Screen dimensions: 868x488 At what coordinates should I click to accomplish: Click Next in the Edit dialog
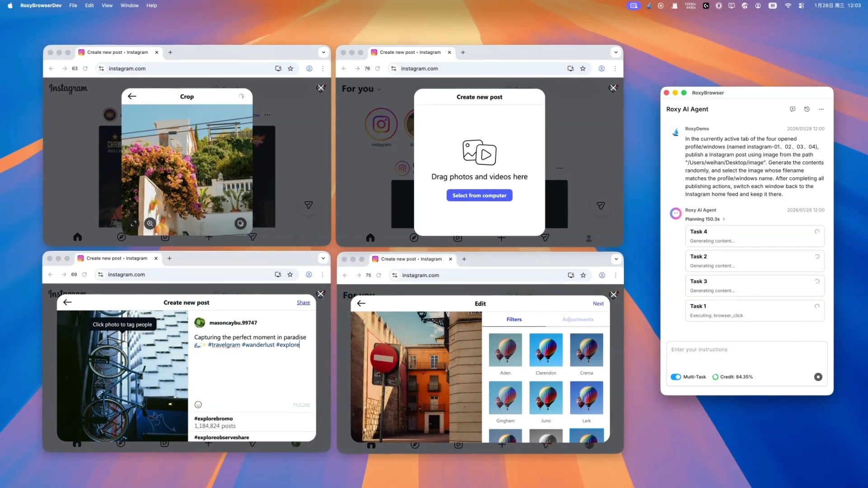[x=598, y=304]
